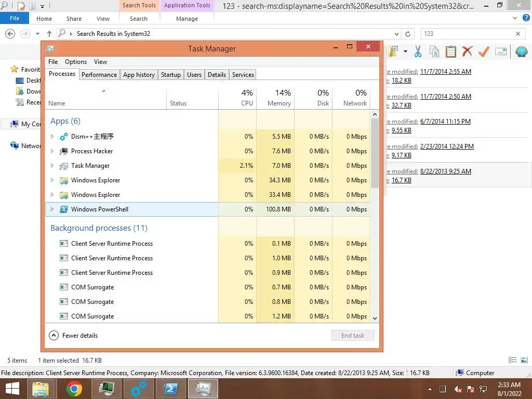532x399 pixels.
Task: Open the recent locations dropdown arrow
Action: tap(37, 34)
